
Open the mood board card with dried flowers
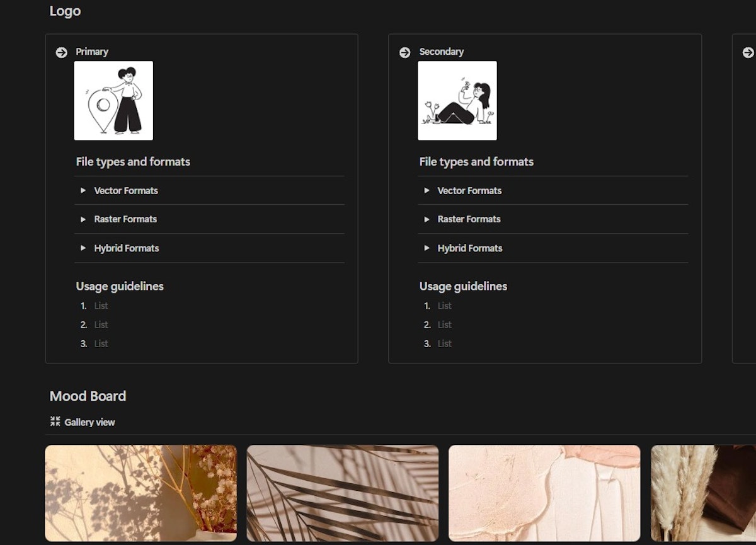[x=141, y=493]
